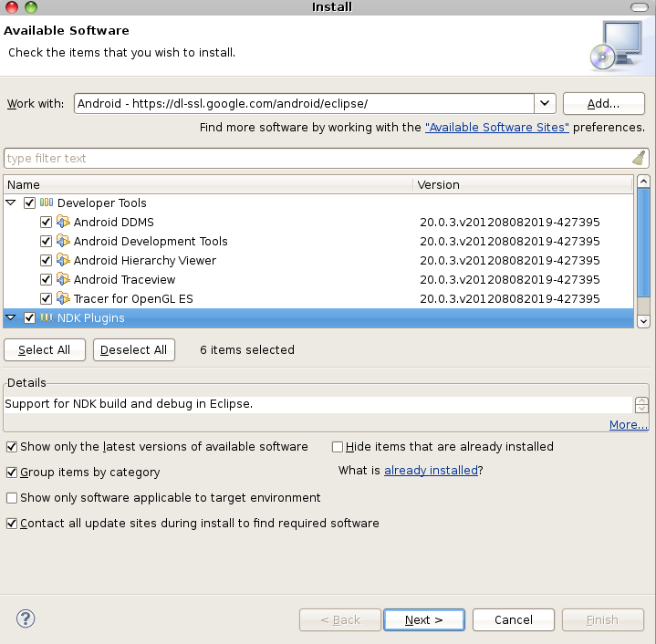Click the Android Hierarchy Viewer plugin icon
This screenshot has height=644, width=656.
[x=63, y=260]
